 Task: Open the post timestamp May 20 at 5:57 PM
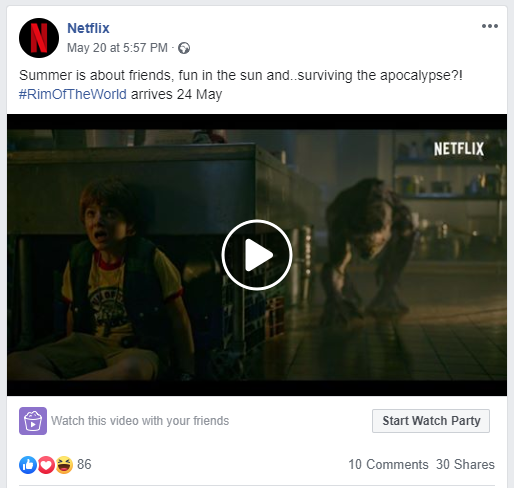coord(117,48)
